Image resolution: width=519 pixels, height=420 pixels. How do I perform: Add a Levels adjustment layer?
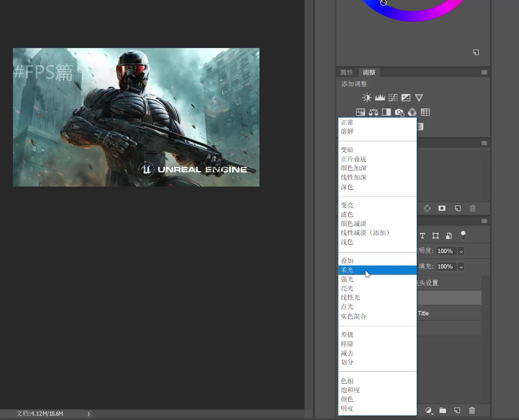[x=380, y=98]
